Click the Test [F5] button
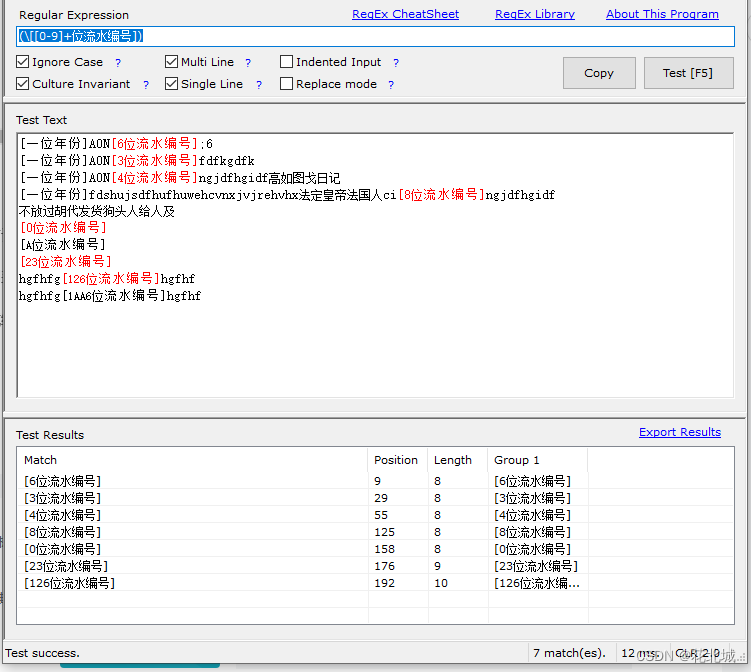The height and width of the screenshot is (672, 751). point(688,73)
